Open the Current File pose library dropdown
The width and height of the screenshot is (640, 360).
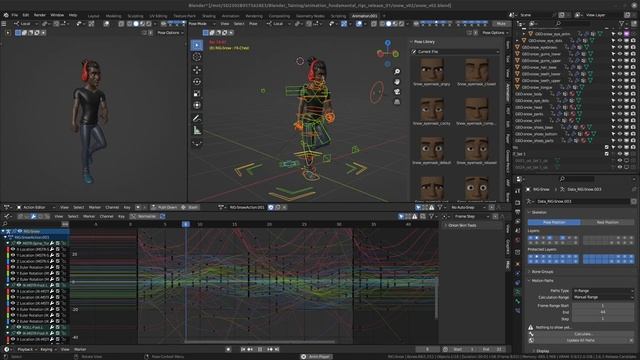pos(455,52)
